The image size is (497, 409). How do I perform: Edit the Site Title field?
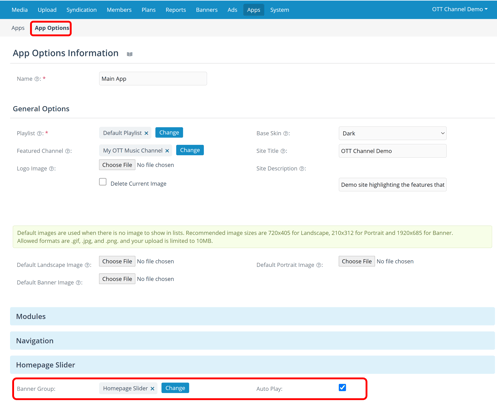393,151
